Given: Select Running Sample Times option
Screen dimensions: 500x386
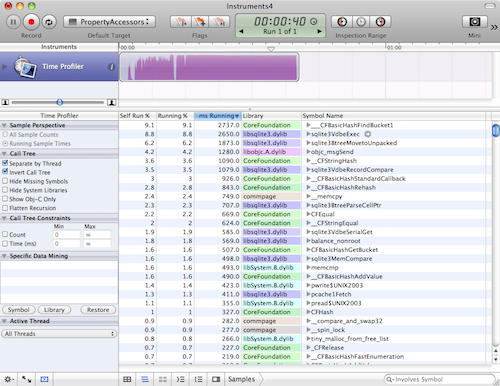Looking at the screenshot, I should tap(5, 143).
